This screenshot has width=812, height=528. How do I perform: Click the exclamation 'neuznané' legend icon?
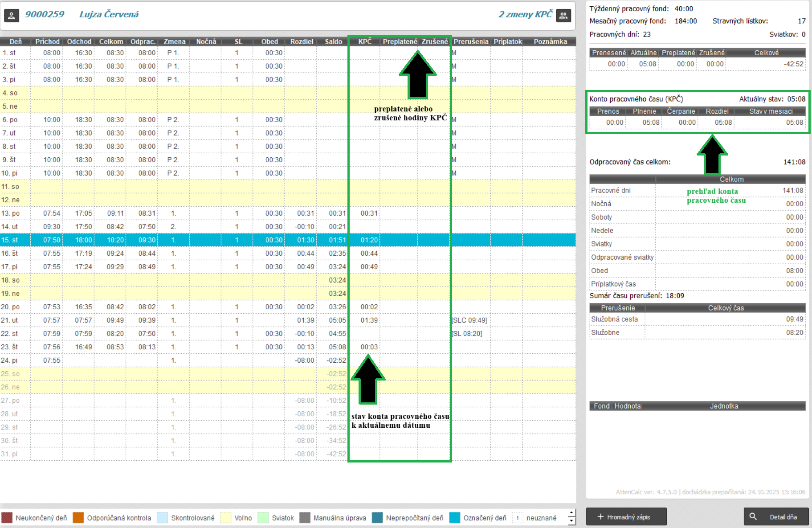point(518,518)
